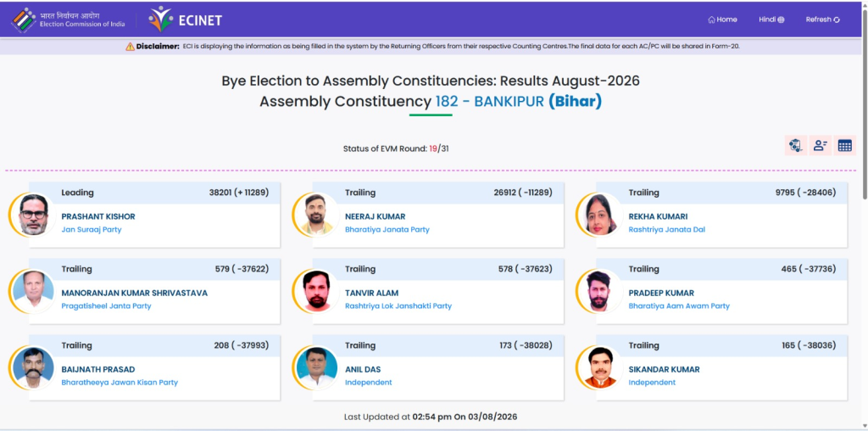Click the vertical page scrollbar
This screenshot has width=868, height=431.
coord(864,103)
